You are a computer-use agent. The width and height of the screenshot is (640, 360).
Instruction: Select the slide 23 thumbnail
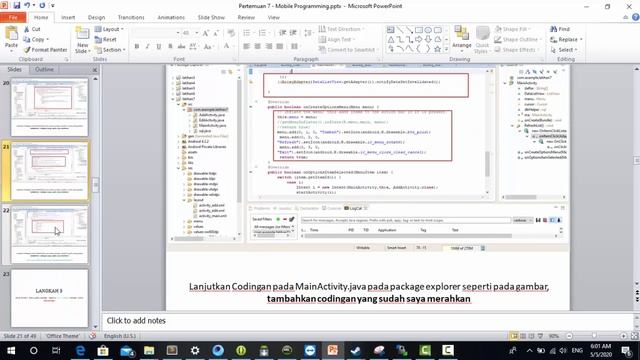pyautogui.click(x=49, y=298)
